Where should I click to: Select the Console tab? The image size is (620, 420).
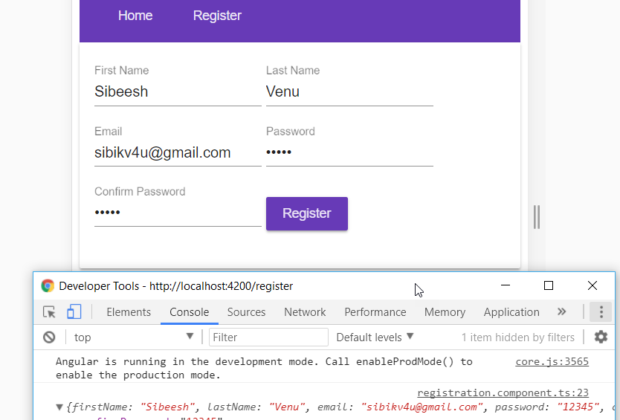click(x=189, y=312)
